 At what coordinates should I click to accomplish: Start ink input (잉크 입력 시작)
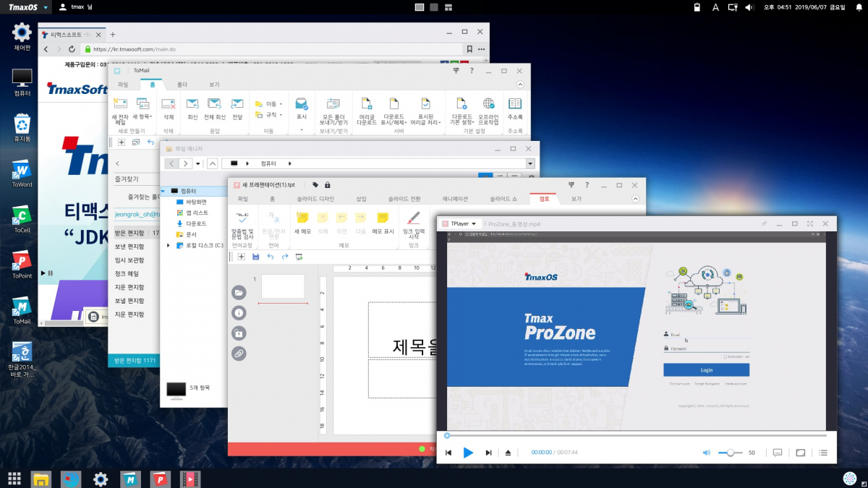point(414,223)
